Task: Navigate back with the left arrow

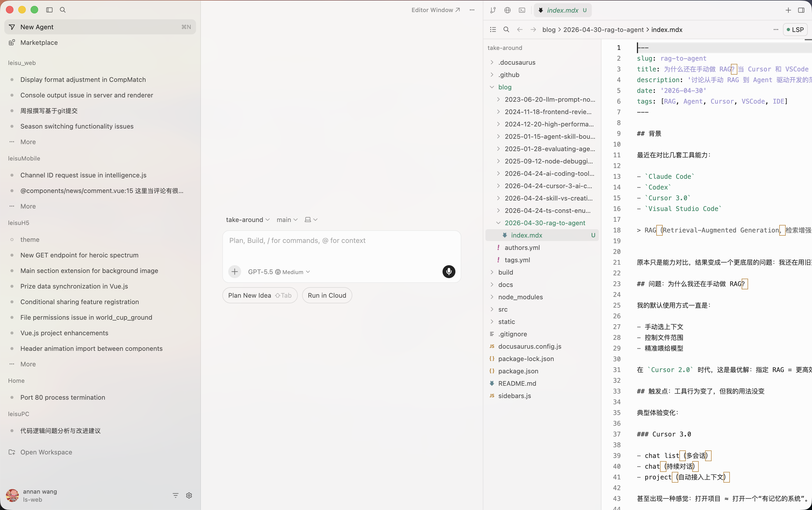Action: (x=520, y=30)
